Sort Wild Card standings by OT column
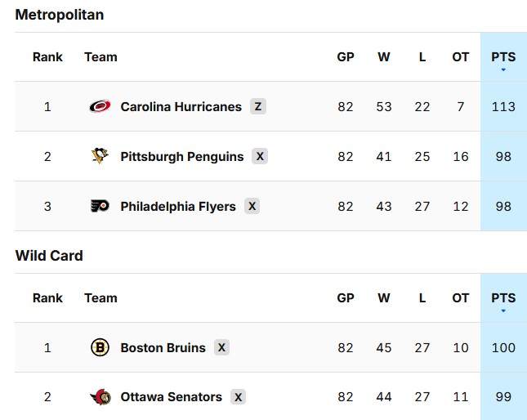This screenshot has width=527, height=420. coord(461,298)
